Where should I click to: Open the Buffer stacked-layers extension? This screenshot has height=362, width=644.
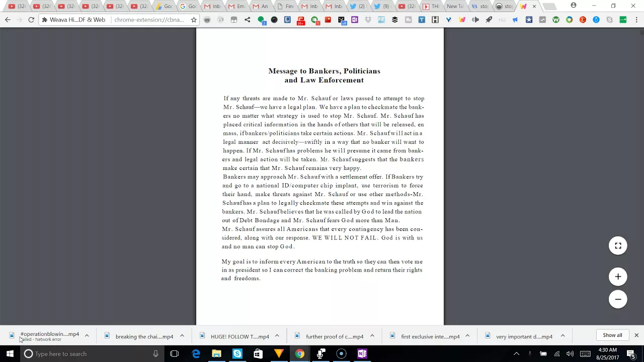pyautogui.click(x=394, y=20)
